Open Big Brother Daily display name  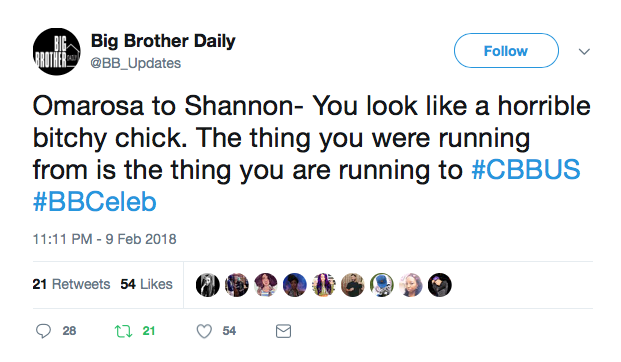pyautogui.click(x=163, y=41)
